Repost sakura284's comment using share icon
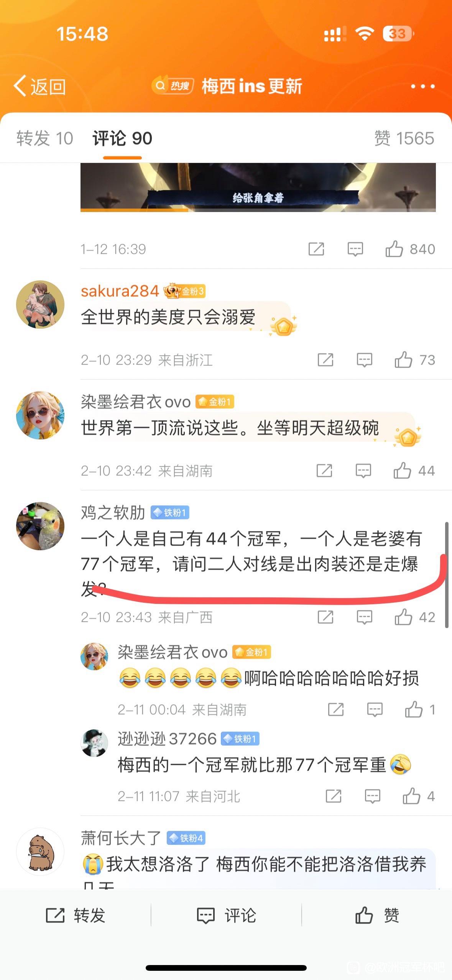 click(x=325, y=360)
